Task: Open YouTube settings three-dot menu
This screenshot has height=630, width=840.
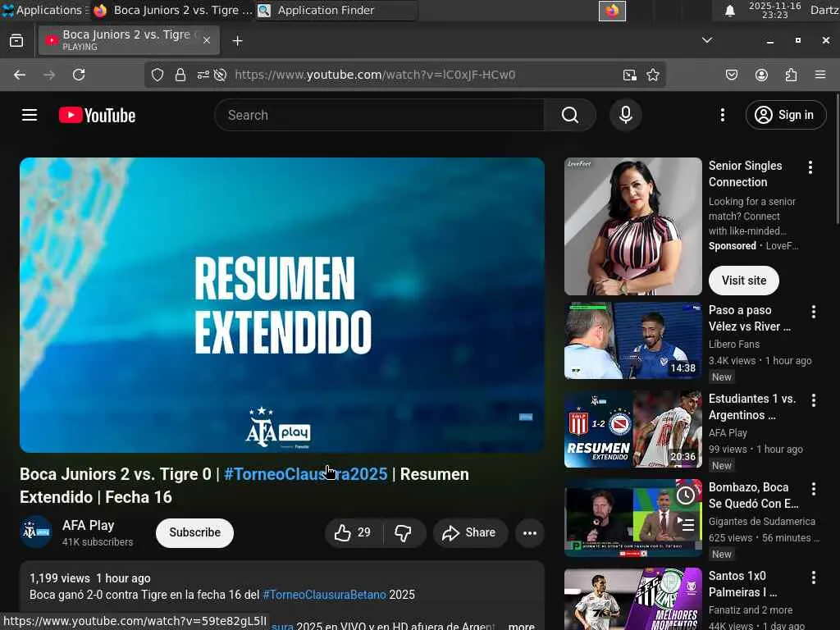Action: click(722, 115)
